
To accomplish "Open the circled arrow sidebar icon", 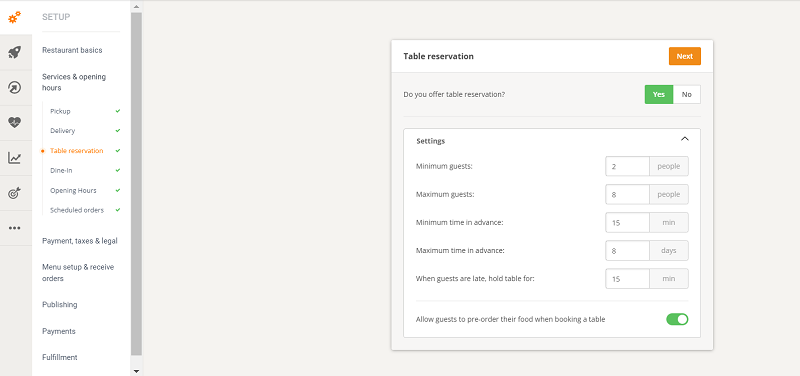I will click(15, 87).
